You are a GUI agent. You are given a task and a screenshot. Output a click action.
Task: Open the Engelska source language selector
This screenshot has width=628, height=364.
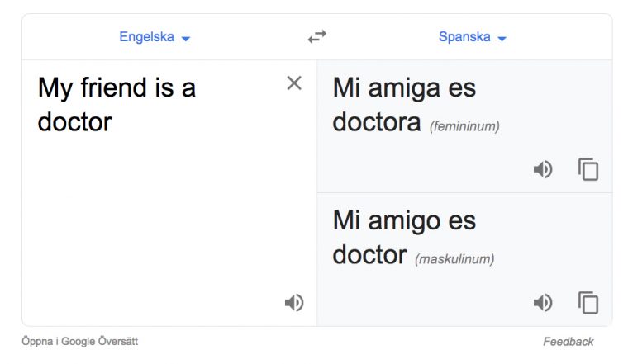click(147, 37)
